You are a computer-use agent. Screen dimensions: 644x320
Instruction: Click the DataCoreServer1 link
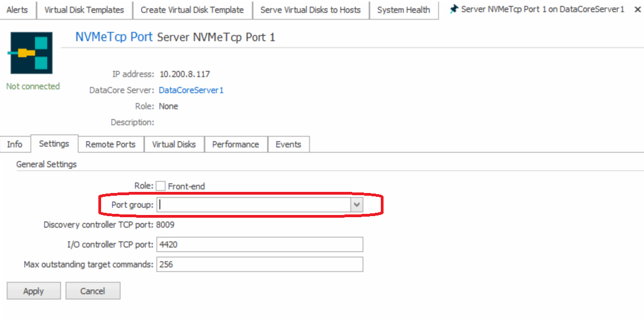coord(191,90)
